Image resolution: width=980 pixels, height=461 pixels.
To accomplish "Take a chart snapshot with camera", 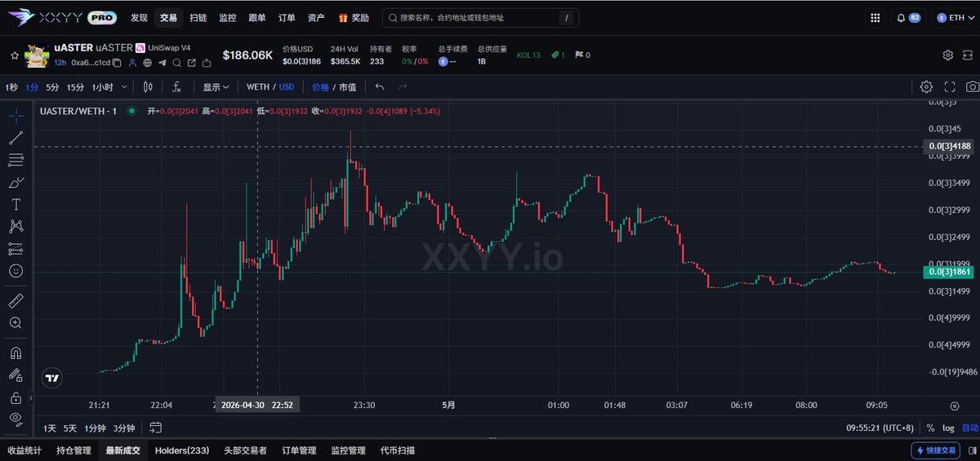I will point(972,86).
